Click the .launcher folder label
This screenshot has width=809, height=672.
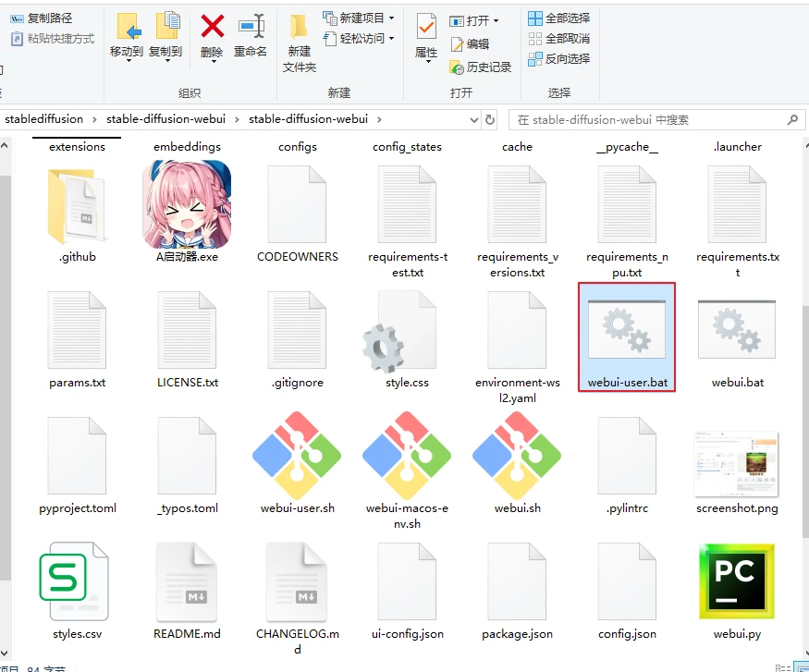pos(738,147)
